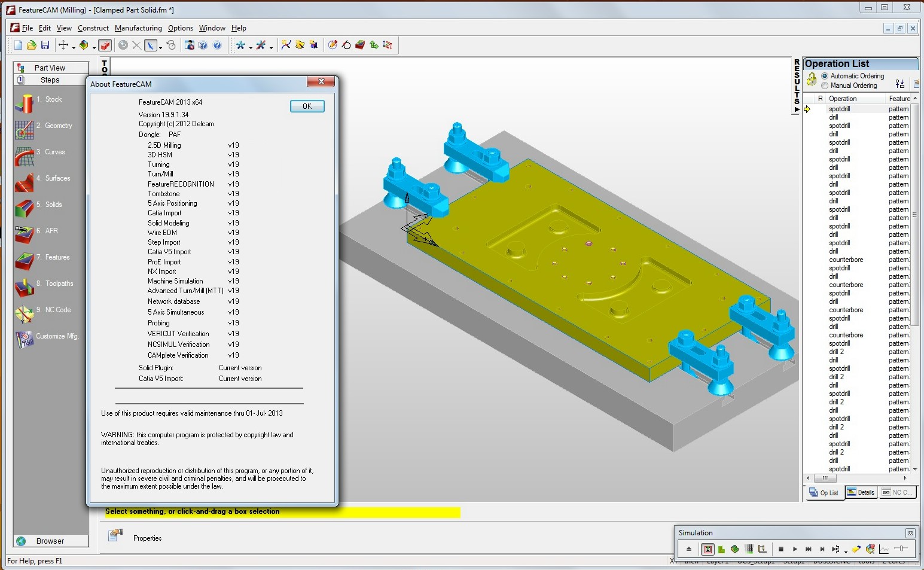Click the Operation List horizontal scrollbar
The height and width of the screenshot is (570, 924).
[x=856, y=478]
